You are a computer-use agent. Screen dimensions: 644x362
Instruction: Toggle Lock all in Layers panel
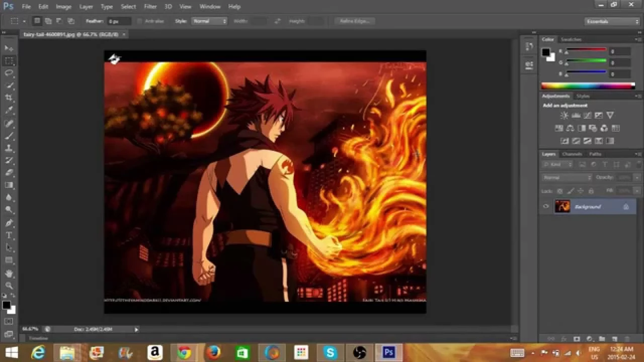[591, 191]
